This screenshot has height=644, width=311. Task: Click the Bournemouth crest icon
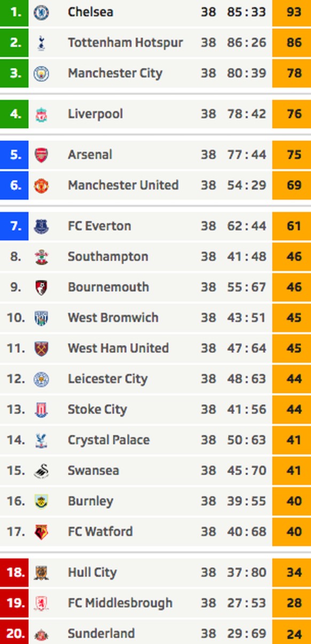click(41, 287)
